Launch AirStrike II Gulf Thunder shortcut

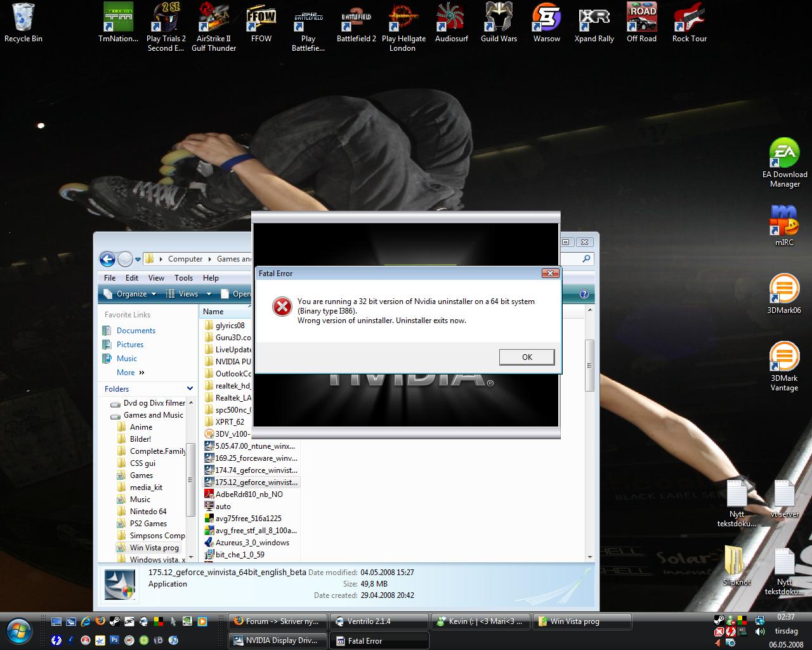[214, 27]
